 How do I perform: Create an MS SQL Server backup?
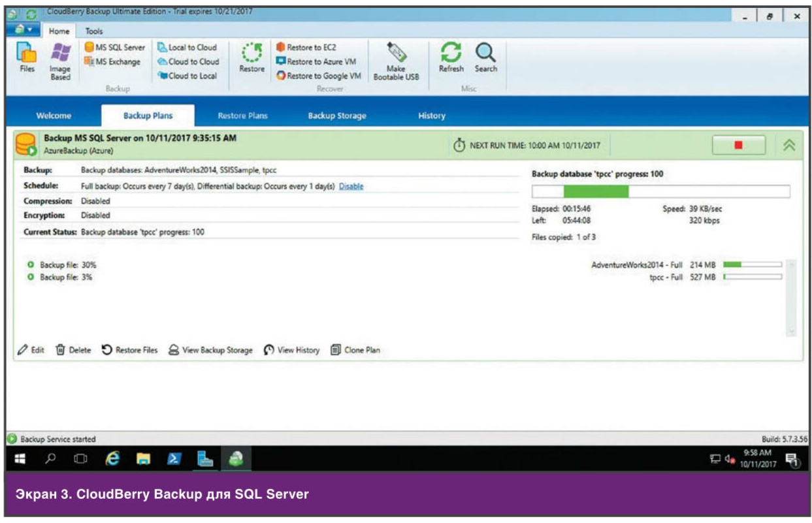click(115, 48)
